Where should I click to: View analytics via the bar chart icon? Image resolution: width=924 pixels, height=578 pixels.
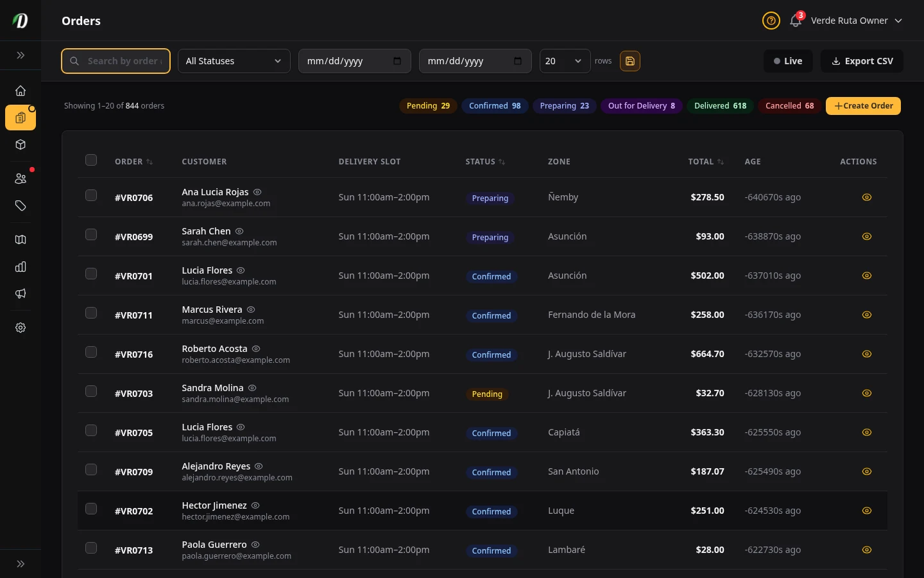pyautogui.click(x=21, y=267)
